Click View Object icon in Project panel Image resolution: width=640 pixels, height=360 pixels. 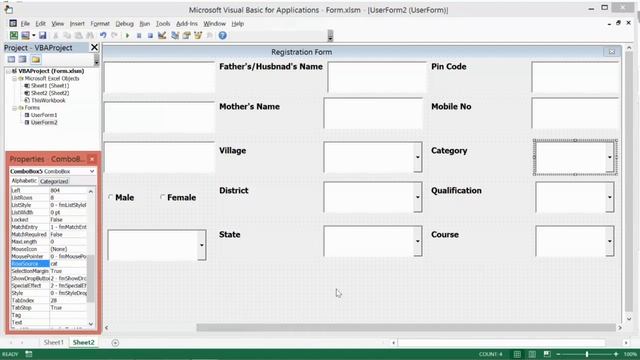(23, 60)
